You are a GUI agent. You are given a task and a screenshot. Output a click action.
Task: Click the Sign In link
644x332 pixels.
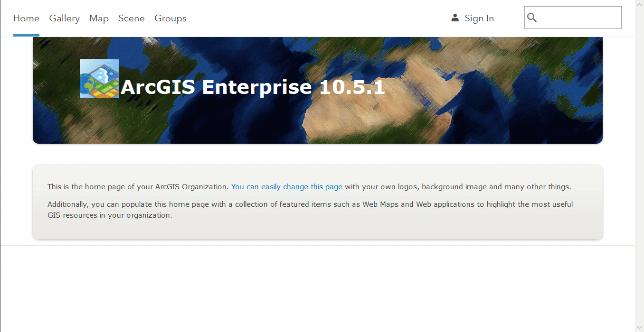[x=479, y=18]
